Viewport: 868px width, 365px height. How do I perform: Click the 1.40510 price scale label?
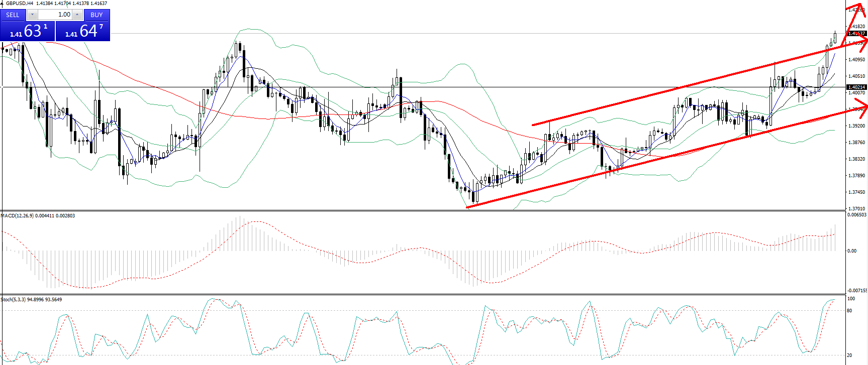tap(857, 76)
